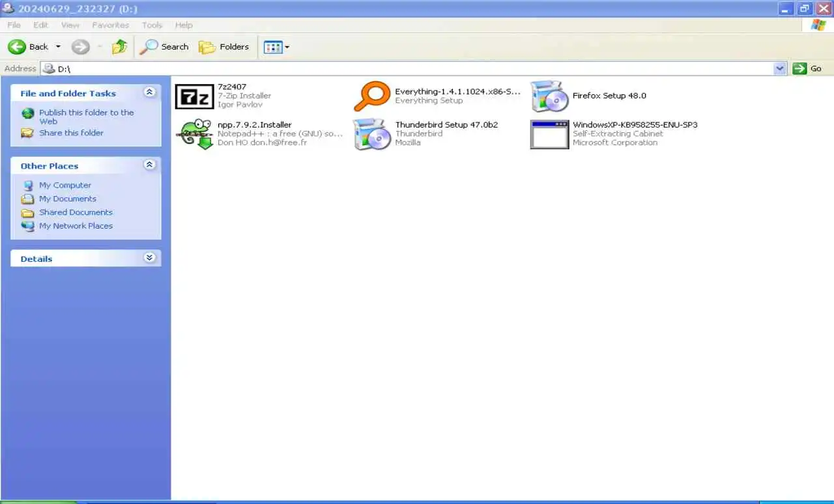
Task: Click the Windows flag logo in menu bar
Action: 818,25
